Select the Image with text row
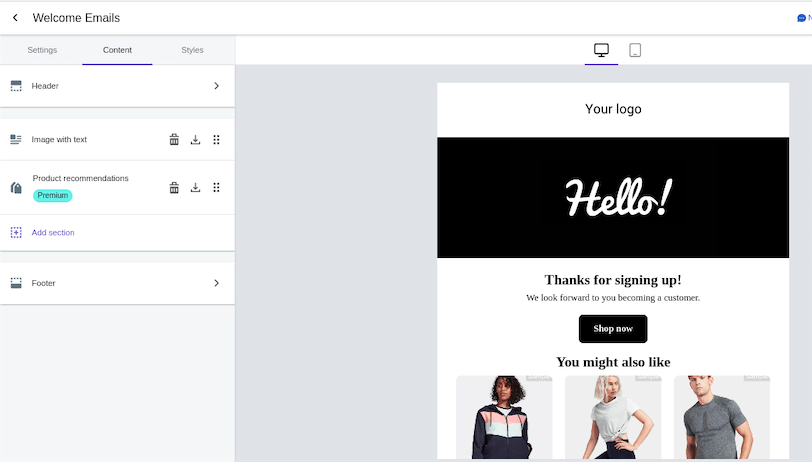812x462 pixels. coord(59,140)
